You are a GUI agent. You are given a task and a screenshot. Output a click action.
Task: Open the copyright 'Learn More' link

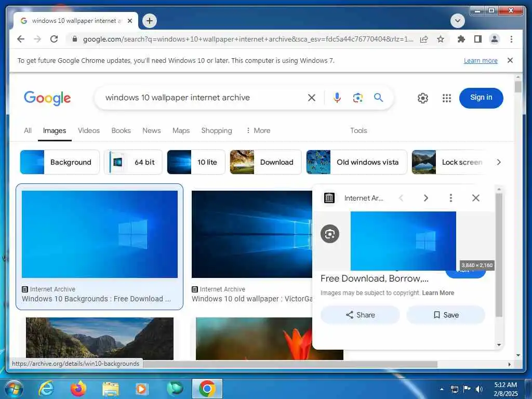(x=438, y=293)
